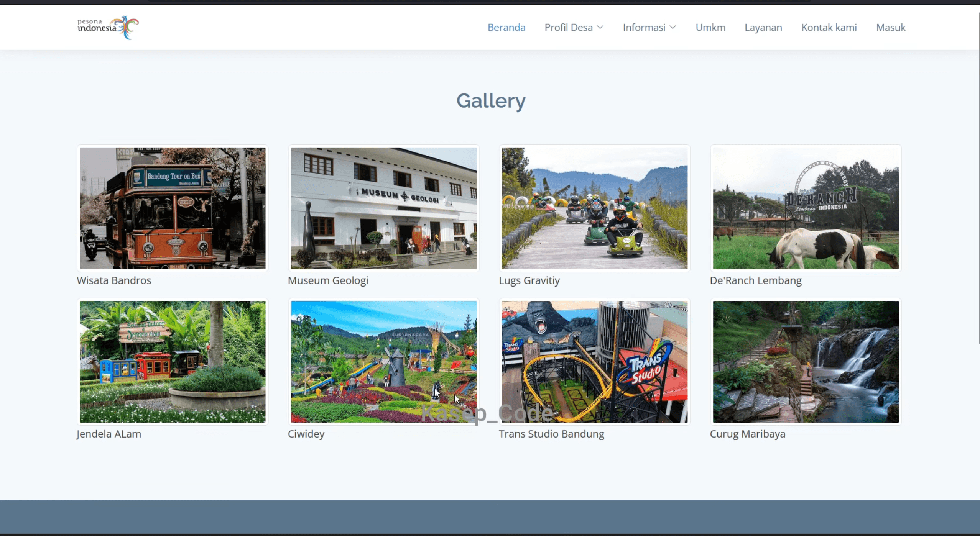Click the Trans Studio Bandung caption
Viewport: 980px width, 536px height.
551,434
